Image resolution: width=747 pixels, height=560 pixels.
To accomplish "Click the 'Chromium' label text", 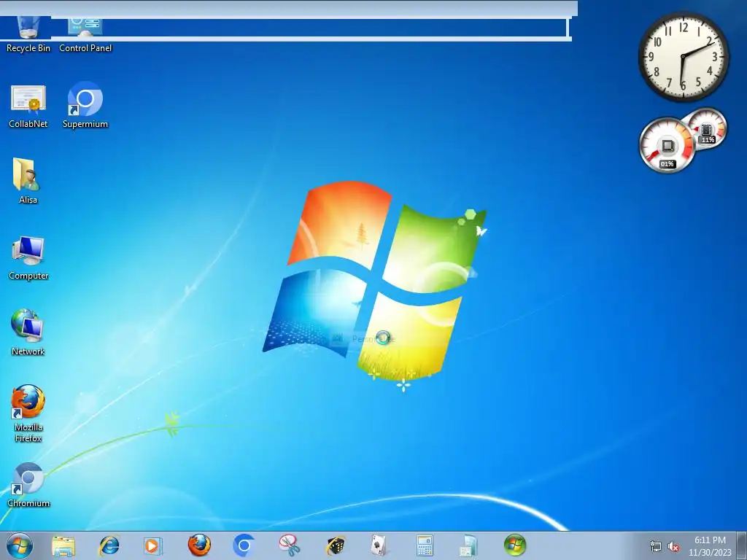I will pyautogui.click(x=28, y=503).
